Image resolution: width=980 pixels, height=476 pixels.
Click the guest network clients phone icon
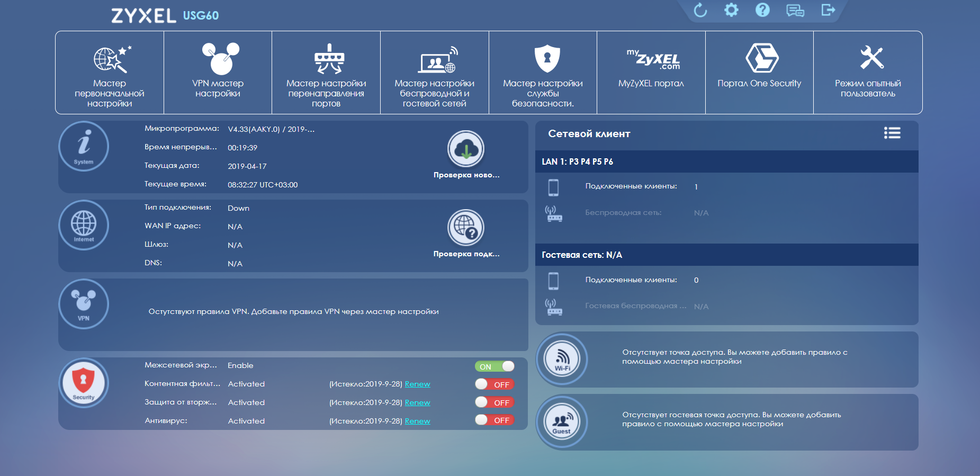click(553, 281)
